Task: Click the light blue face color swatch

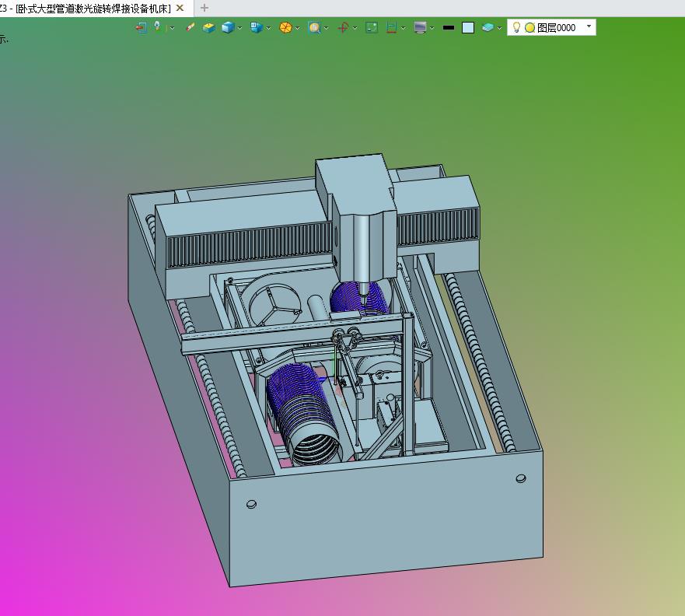Action: (x=468, y=27)
